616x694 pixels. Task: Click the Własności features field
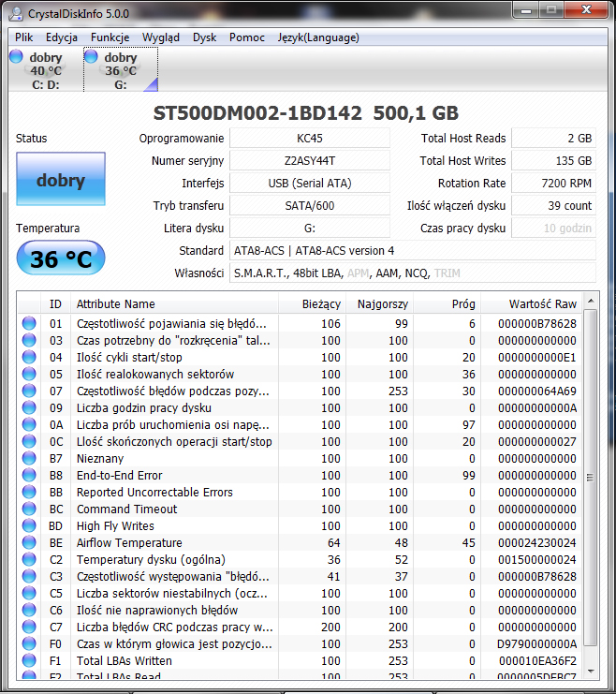point(413,273)
